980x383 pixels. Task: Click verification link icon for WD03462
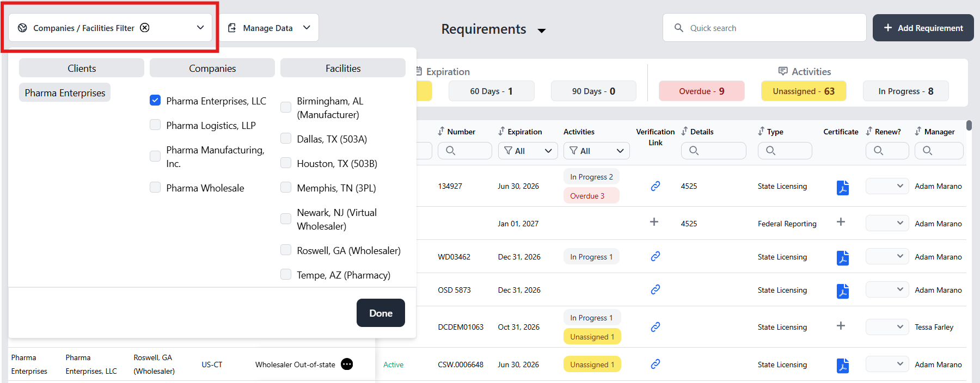655,256
